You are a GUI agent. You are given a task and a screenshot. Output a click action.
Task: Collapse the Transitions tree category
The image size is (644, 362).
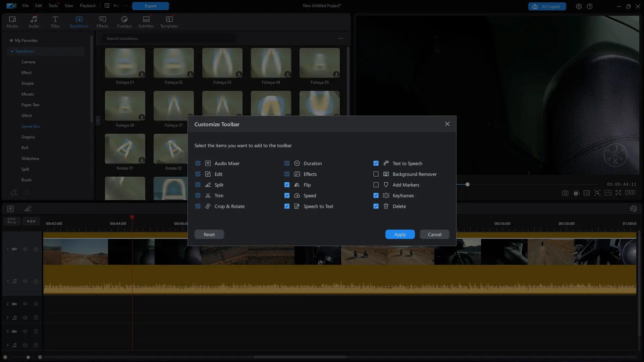pos(12,51)
